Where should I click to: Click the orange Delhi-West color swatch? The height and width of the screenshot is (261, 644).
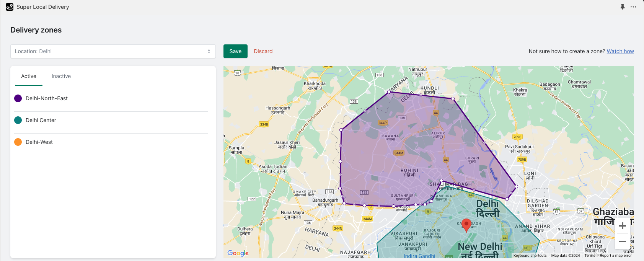click(x=18, y=142)
